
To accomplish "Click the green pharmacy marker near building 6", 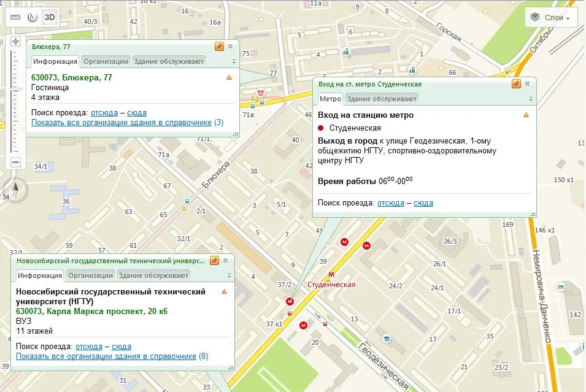I will [346, 52].
